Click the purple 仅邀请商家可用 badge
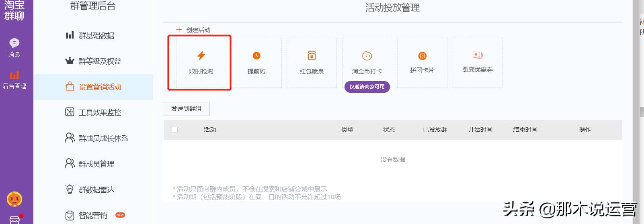 pyautogui.click(x=367, y=87)
